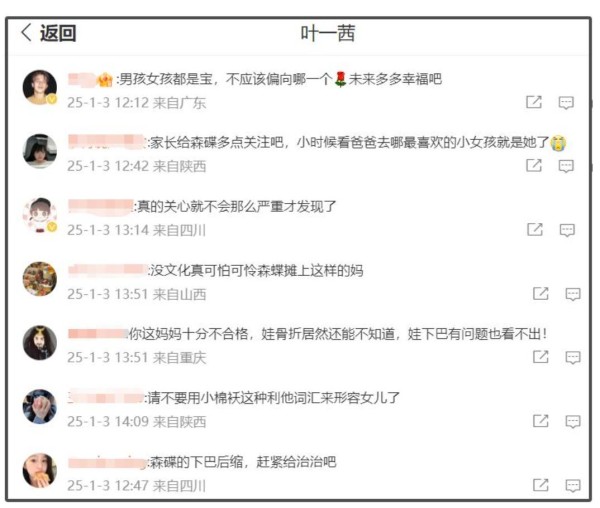Image resolution: width=600 pixels, height=508 pixels.
Task: Reply to the 12:47 四川 comment
Action: 573,485
